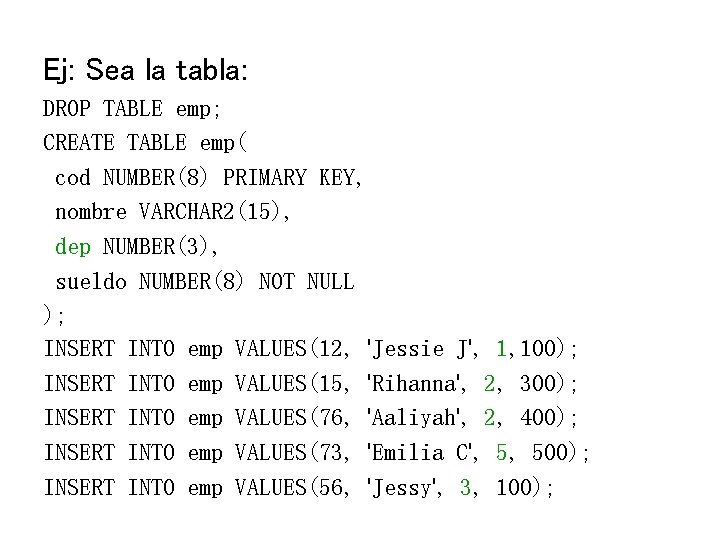Click the name 'Rihanna' in insert
This screenshot has width=720, height=540.
coord(413,383)
